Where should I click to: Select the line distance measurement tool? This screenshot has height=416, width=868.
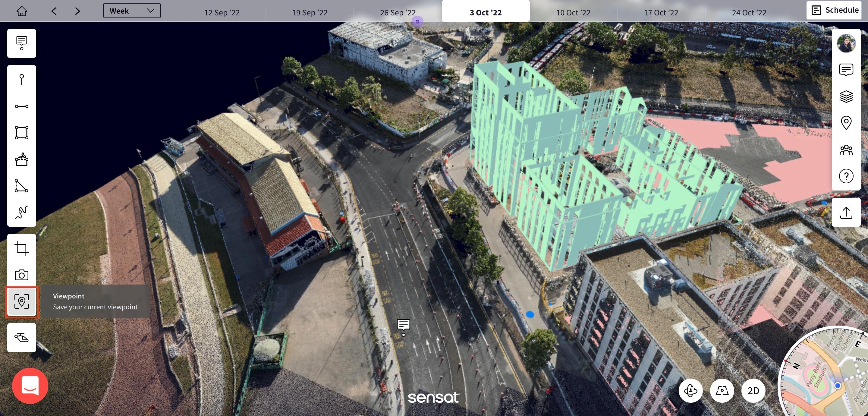(x=22, y=106)
